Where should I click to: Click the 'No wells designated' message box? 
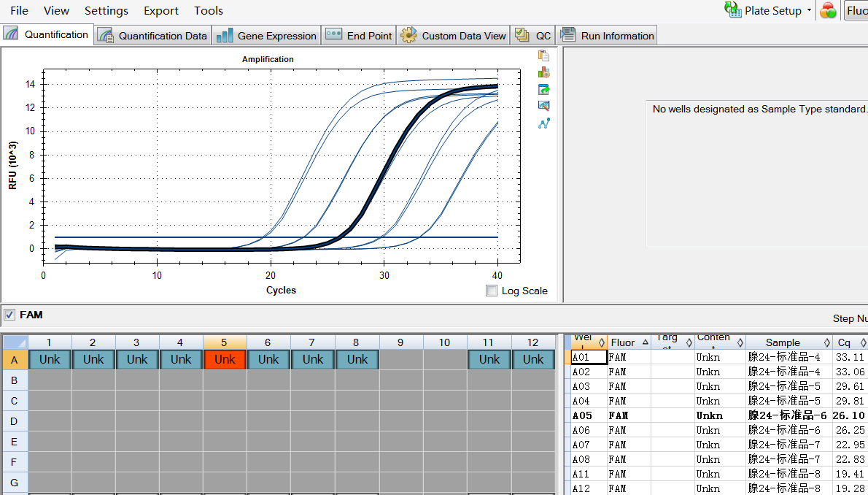click(x=757, y=174)
